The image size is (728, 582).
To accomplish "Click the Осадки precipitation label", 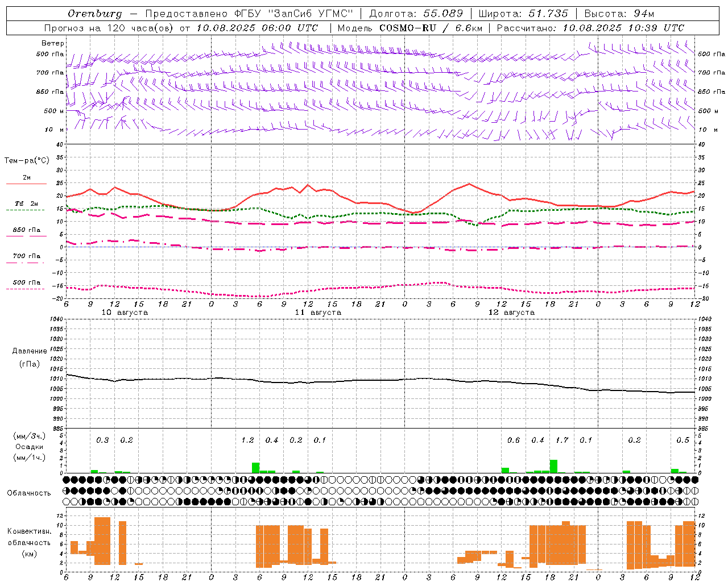I will point(30,447).
